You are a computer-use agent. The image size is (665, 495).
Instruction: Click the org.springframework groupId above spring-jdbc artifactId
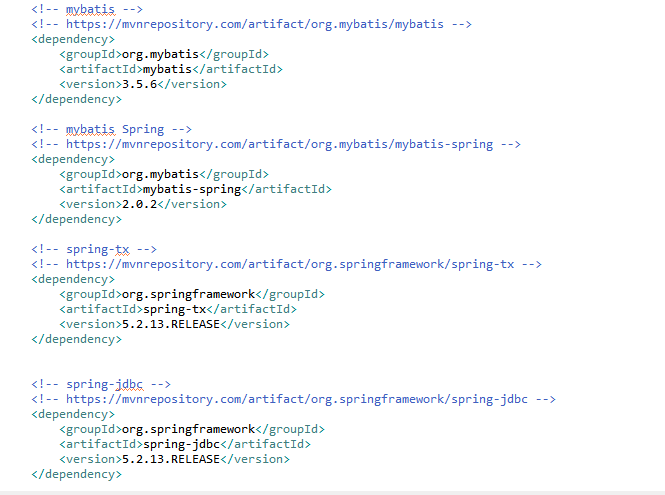click(192, 429)
